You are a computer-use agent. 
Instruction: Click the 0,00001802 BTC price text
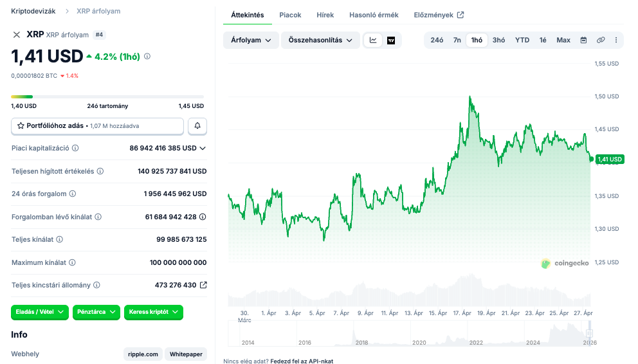click(34, 76)
